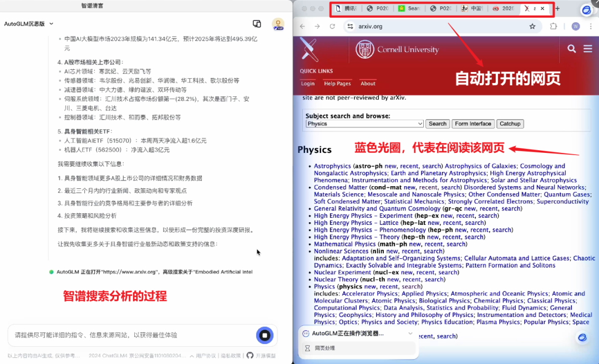Collapse the AutoGLM正在操作浏览器 status panel

pos(410,333)
